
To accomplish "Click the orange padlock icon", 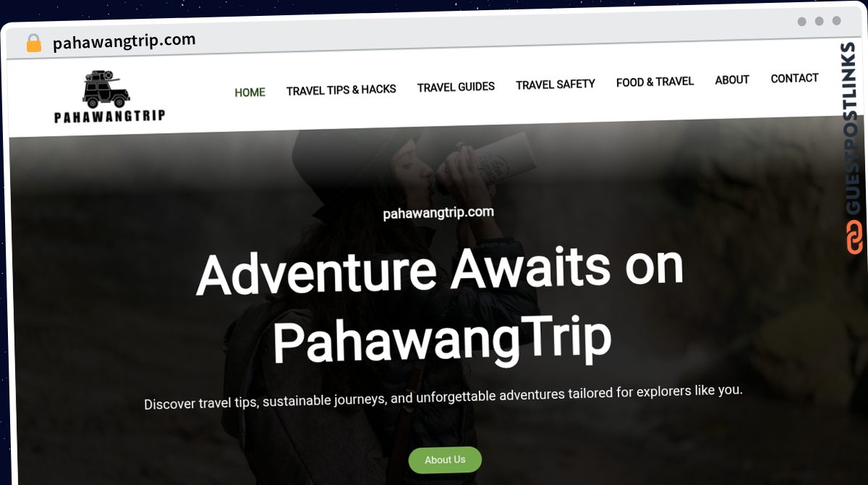I will [x=34, y=43].
